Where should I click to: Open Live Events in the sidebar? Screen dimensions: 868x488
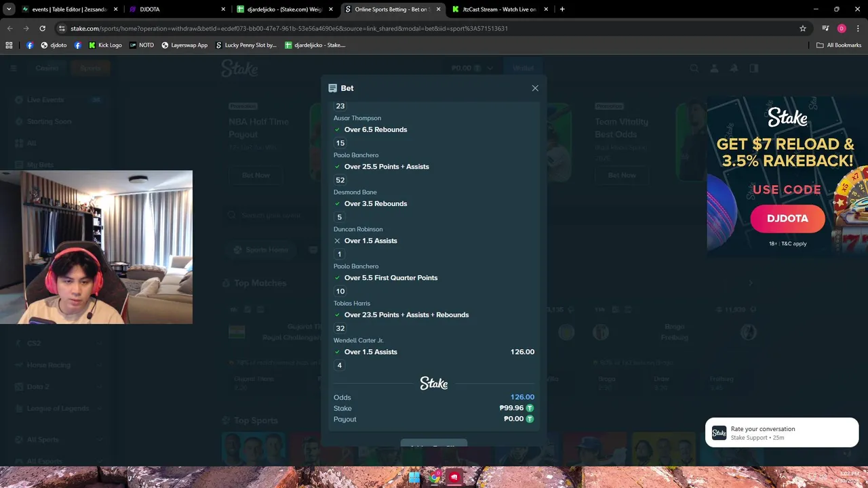(59, 100)
